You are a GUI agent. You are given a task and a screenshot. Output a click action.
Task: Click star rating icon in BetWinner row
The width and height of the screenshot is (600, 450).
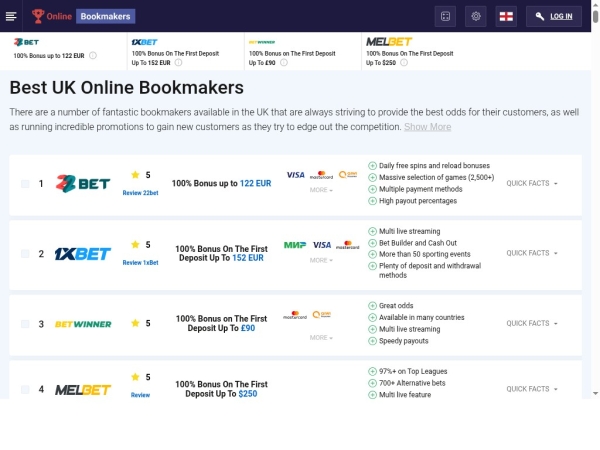tap(135, 323)
